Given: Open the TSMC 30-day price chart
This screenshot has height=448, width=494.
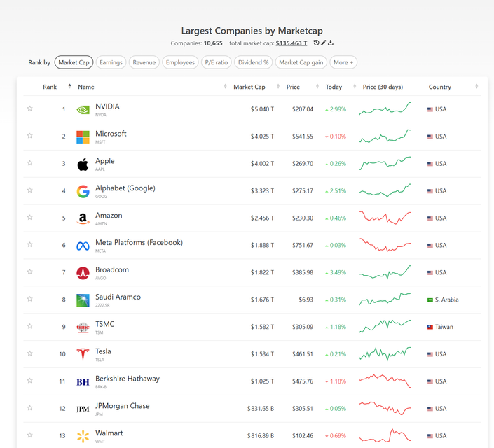Looking at the screenshot, I should pos(385,326).
